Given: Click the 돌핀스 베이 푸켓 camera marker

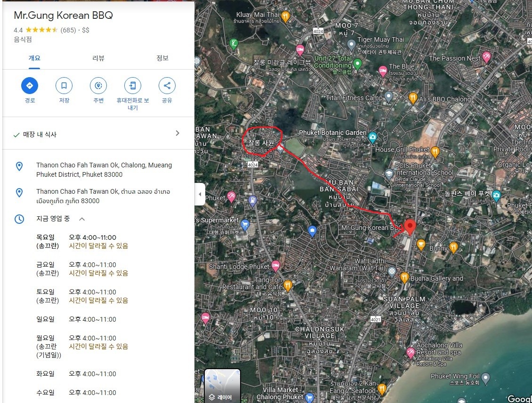Looking at the screenshot, I should point(496,196).
